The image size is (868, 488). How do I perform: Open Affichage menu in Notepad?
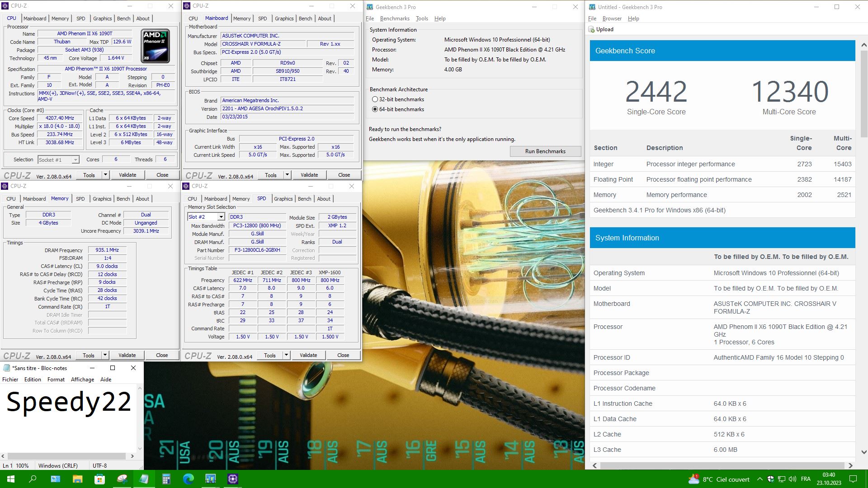pos(82,380)
